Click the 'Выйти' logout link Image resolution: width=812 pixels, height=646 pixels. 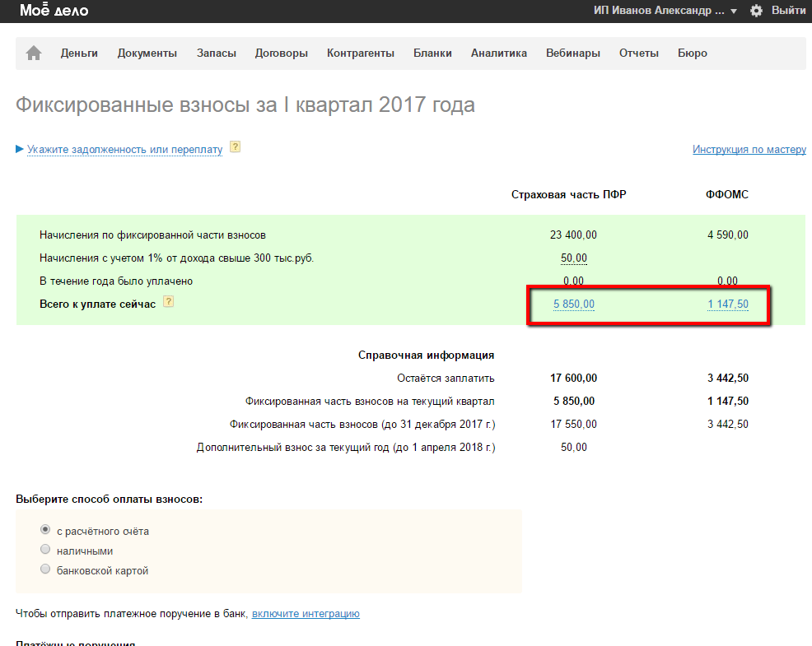pyautogui.click(x=789, y=11)
